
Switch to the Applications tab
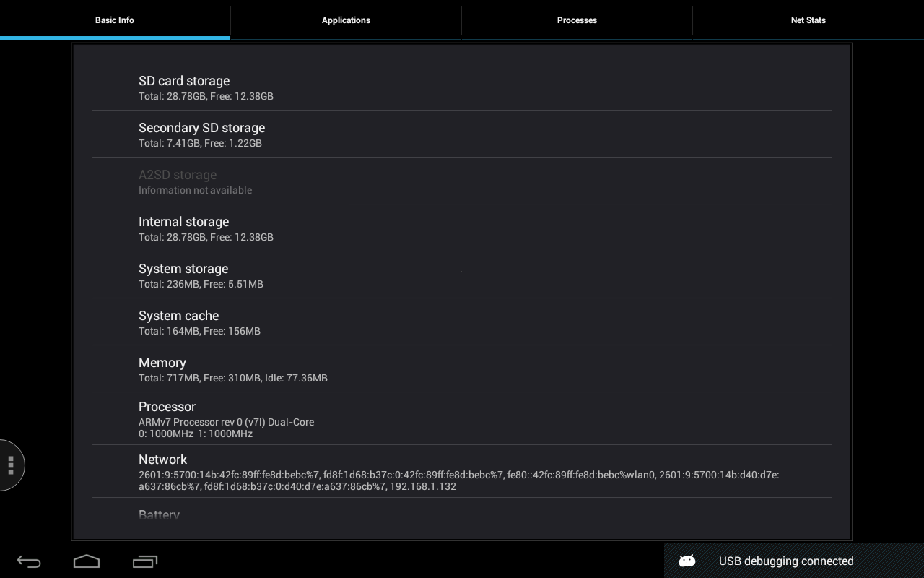346,20
